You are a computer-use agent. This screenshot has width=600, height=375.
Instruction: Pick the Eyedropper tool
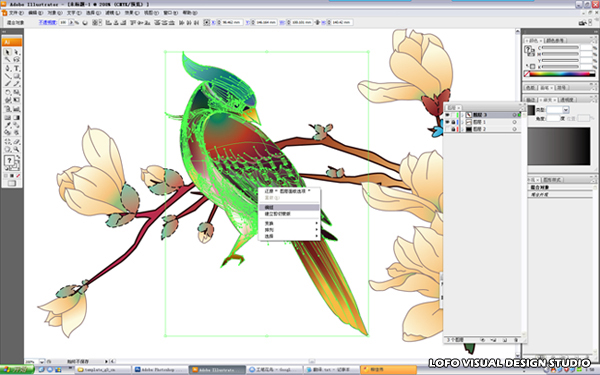7,125
